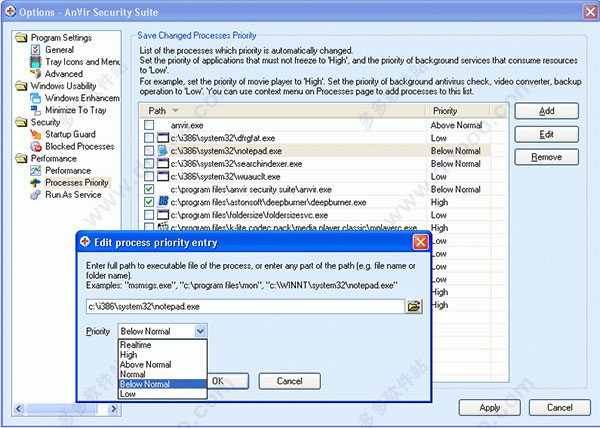Click the notepad.exe icon in list
Screen dimensions: 600x428
click(163, 151)
